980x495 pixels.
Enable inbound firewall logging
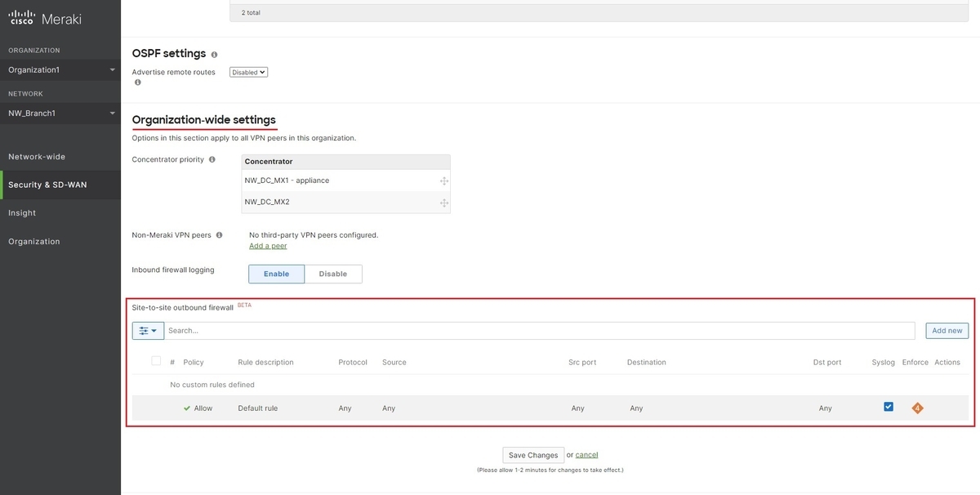pyautogui.click(x=276, y=274)
